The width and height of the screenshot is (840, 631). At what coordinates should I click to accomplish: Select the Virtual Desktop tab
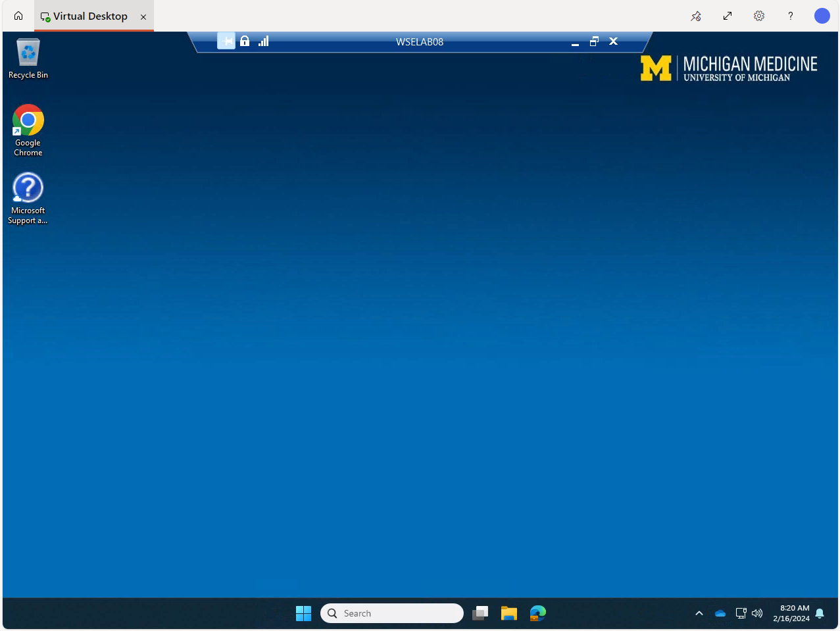click(90, 16)
